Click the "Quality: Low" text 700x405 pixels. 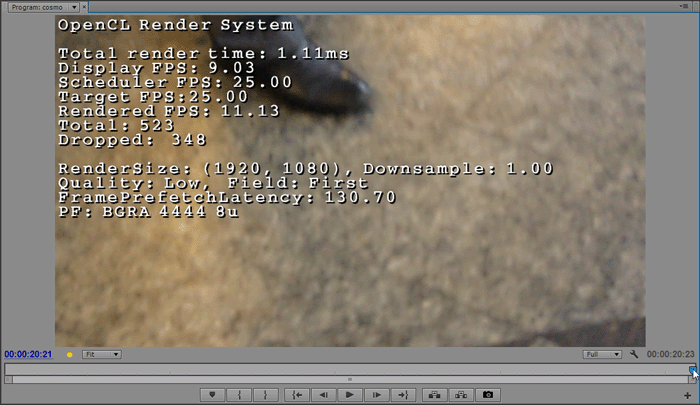[x=129, y=183]
